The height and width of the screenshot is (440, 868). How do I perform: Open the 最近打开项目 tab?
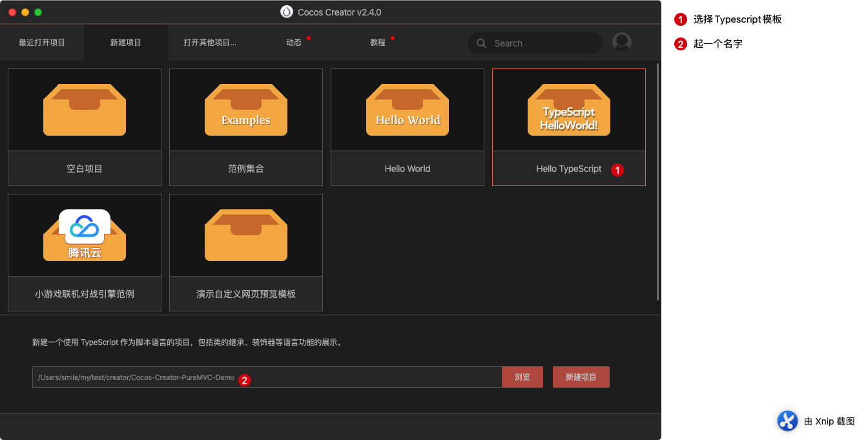42,43
